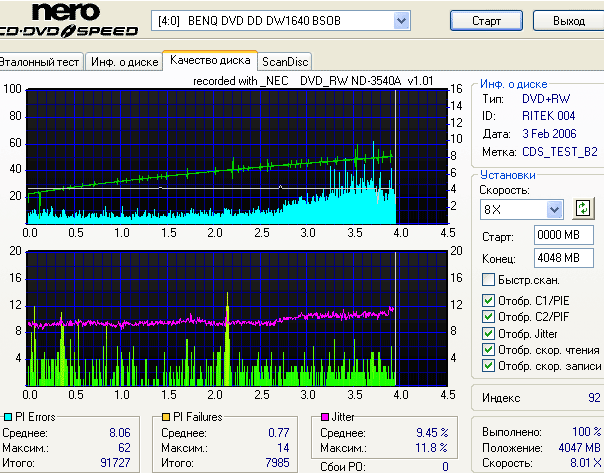Click the Скорость value 8.01 X
604x473 pixels.
coord(586,462)
